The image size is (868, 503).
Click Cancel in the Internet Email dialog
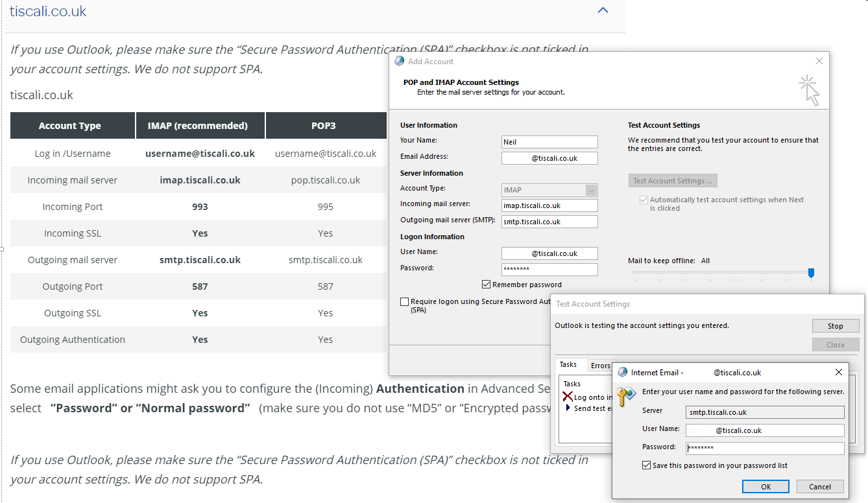819,486
